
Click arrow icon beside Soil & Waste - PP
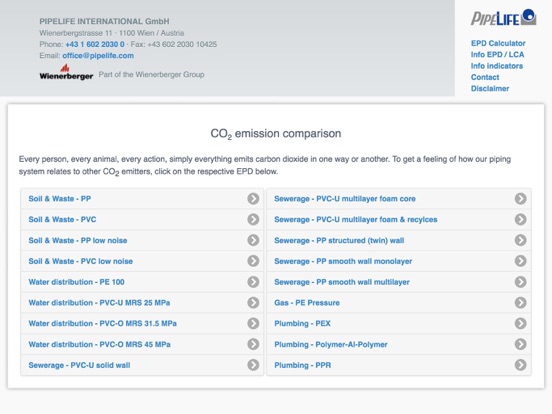pos(253,199)
